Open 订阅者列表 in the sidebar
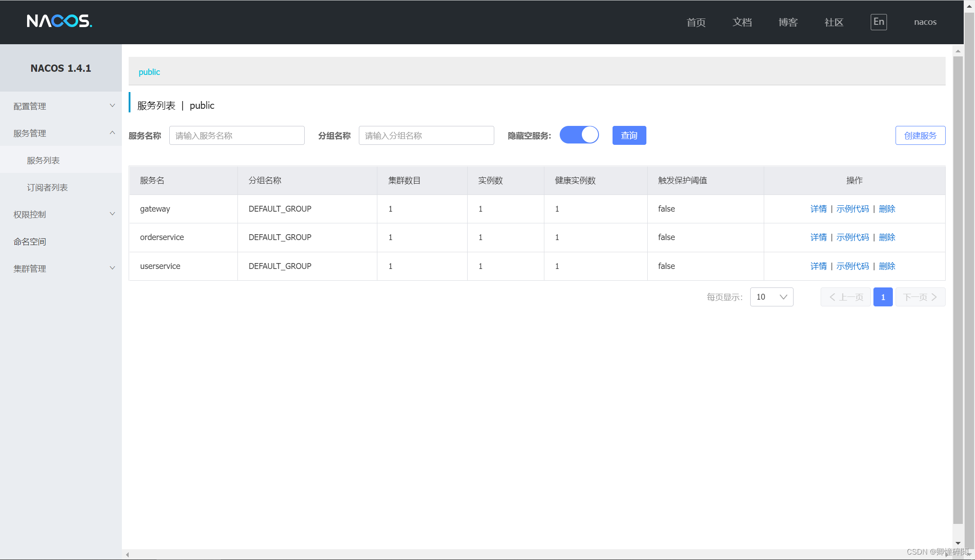Screen dimensions: 975x560 coord(61,187)
